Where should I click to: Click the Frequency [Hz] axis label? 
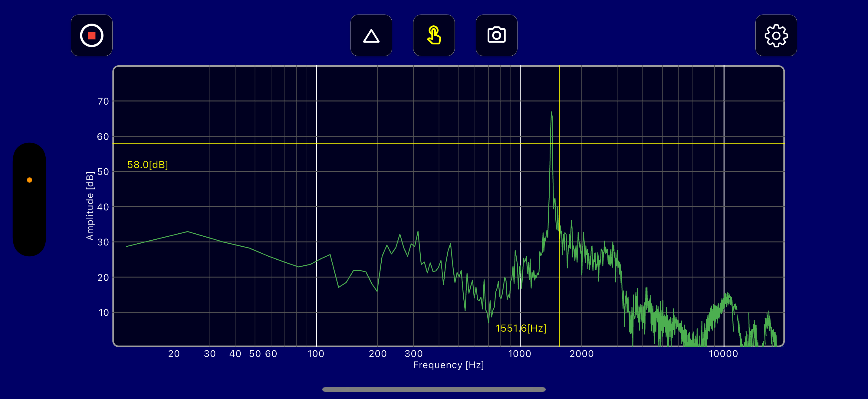pos(449,365)
